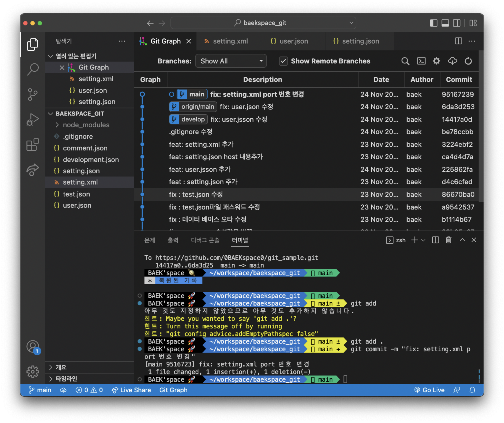Kill terminal with the trash icon
Viewport: 504px width, 423px height.
pos(448,240)
